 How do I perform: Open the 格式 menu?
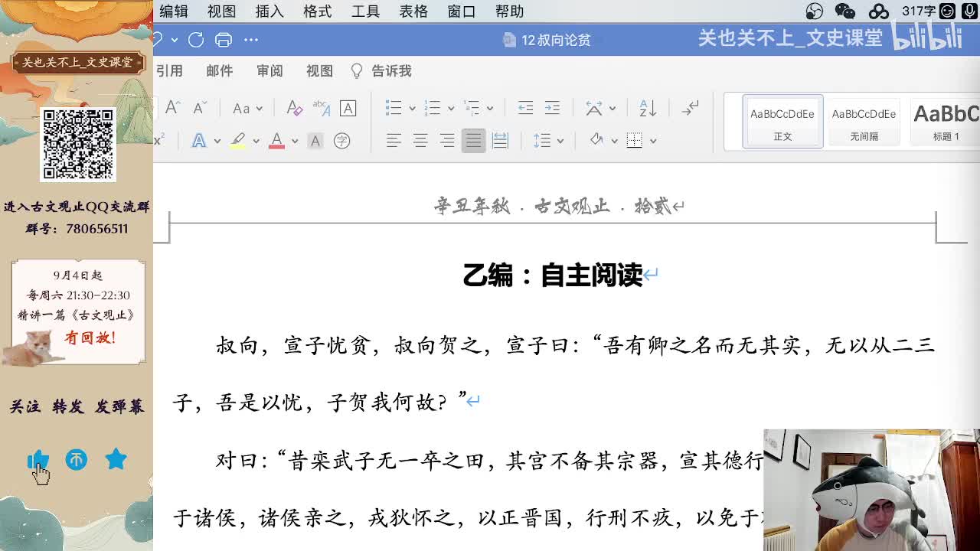point(318,11)
